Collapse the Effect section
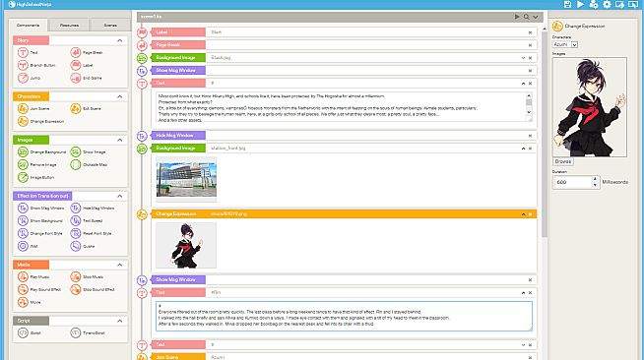The height and width of the screenshot is (360, 644). click(119, 196)
